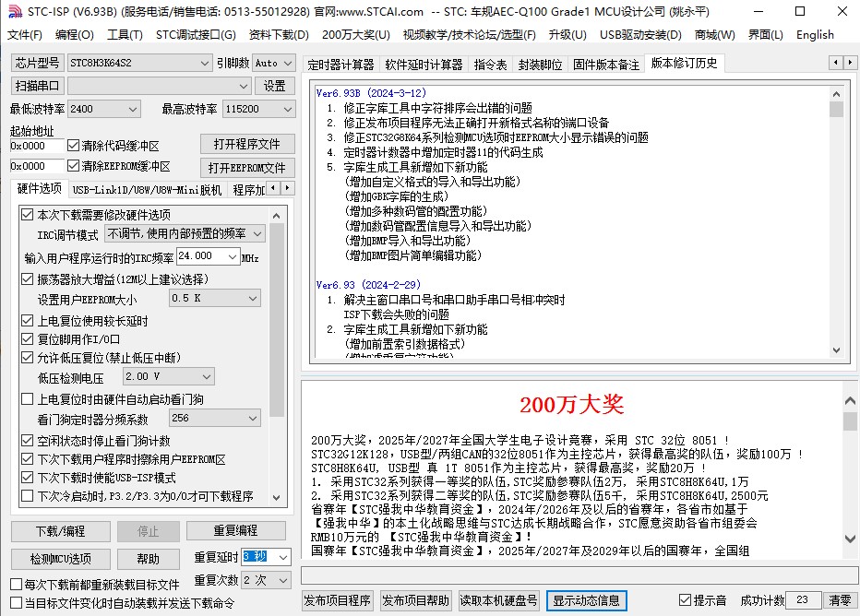Open 低压检测电压 2.00 V dropdown
This screenshot has height=616, width=860.
[168, 376]
